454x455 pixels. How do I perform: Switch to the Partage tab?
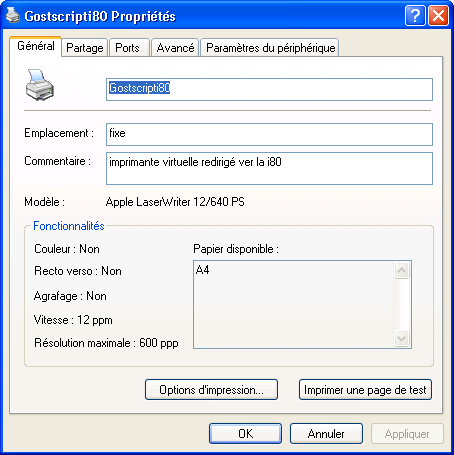click(x=85, y=48)
